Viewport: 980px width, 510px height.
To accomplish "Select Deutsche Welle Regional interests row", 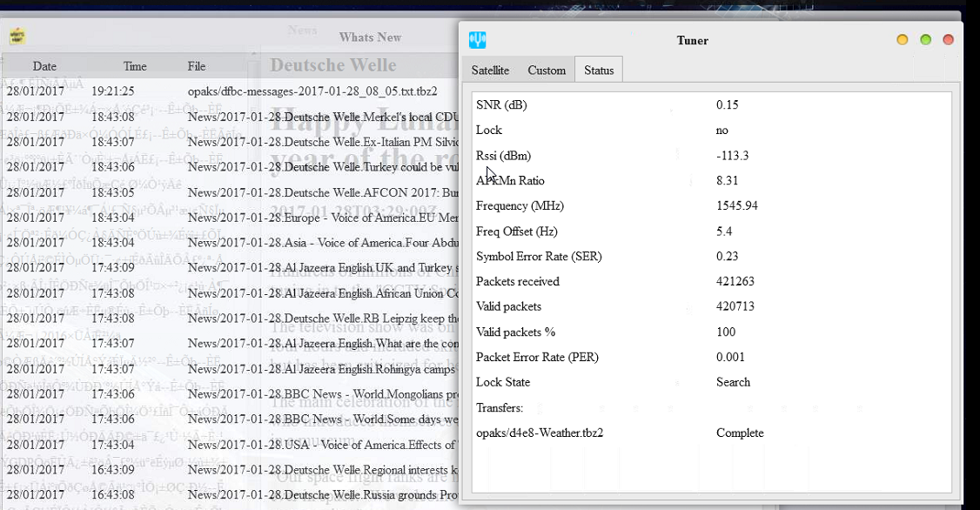I will click(230, 469).
